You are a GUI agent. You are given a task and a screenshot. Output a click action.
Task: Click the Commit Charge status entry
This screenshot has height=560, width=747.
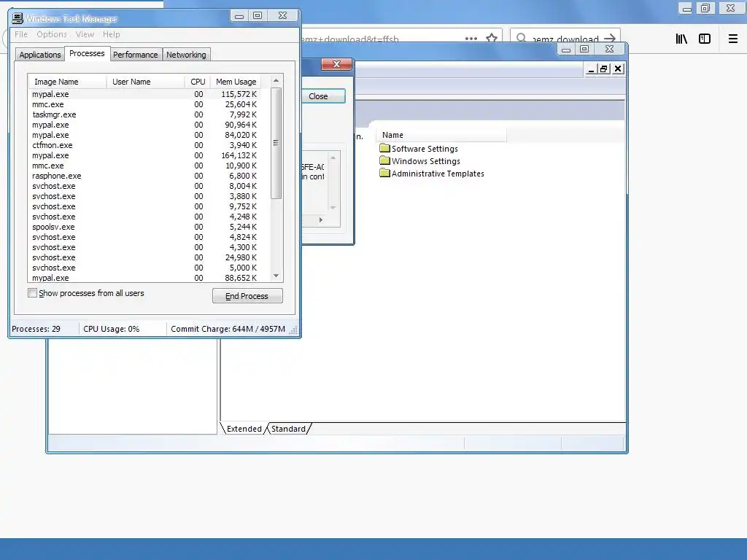pyautogui.click(x=228, y=329)
